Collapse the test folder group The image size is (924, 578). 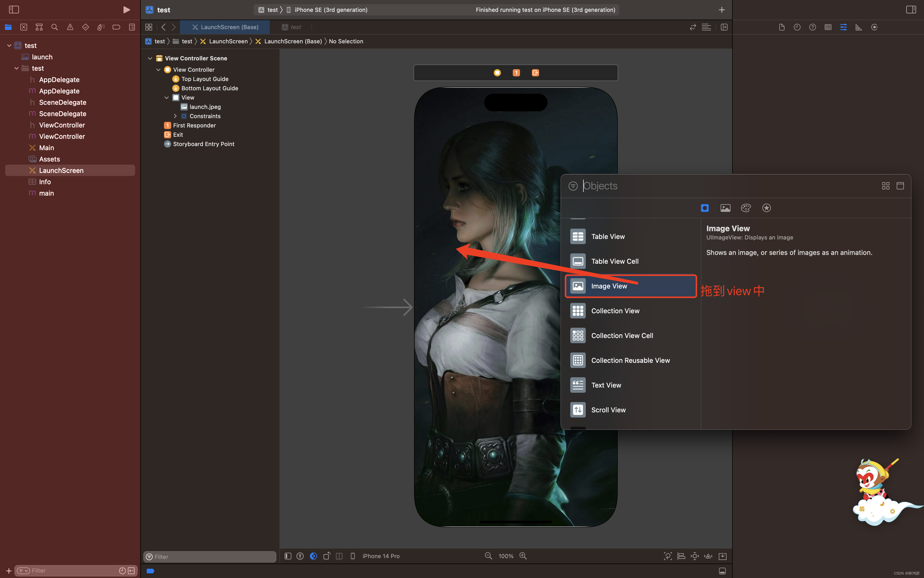point(16,68)
